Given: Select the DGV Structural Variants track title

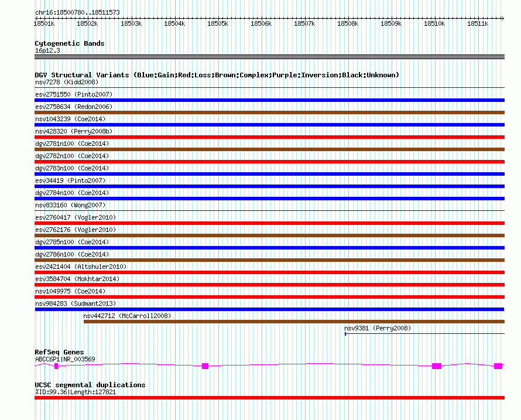Looking at the screenshot, I should click(x=217, y=75).
